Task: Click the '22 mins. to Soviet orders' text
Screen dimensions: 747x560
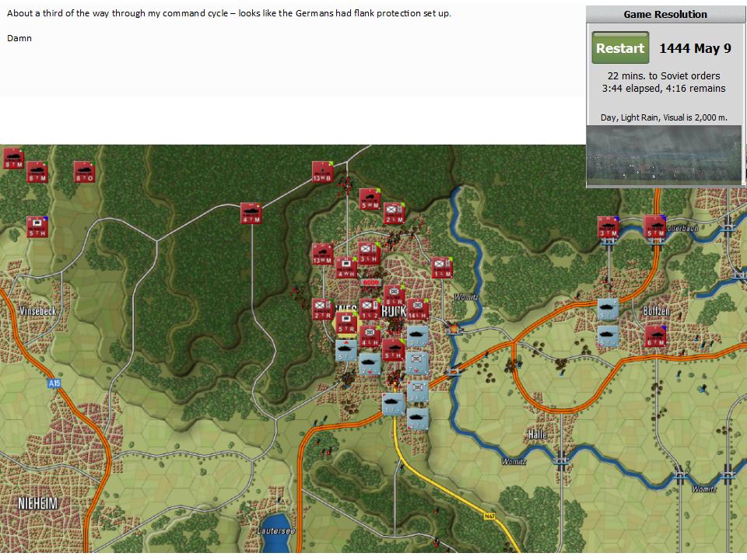Action: click(x=664, y=75)
